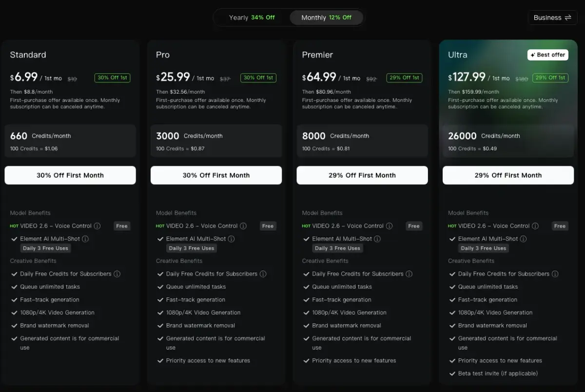Click Ultra plan's 29% Off 1st badge

pyautogui.click(x=550, y=78)
